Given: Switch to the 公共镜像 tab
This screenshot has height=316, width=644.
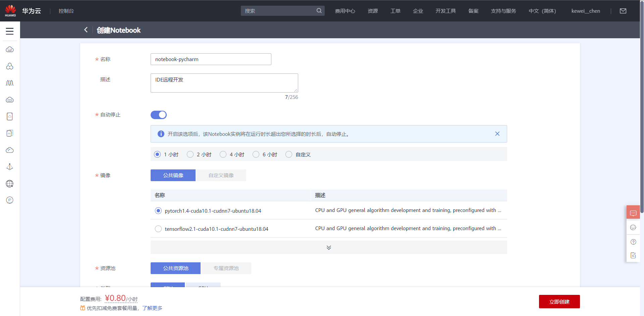Looking at the screenshot, I should point(173,175).
